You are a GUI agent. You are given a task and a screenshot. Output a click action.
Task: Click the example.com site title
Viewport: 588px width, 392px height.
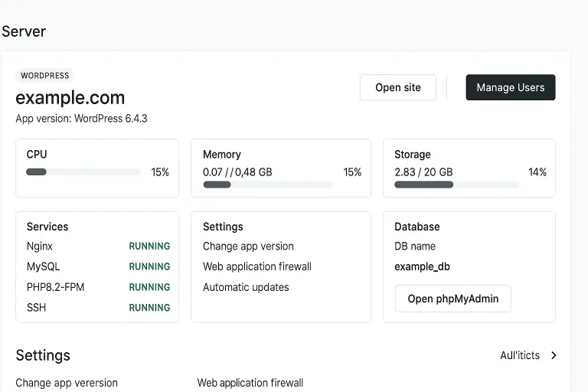coord(70,98)
